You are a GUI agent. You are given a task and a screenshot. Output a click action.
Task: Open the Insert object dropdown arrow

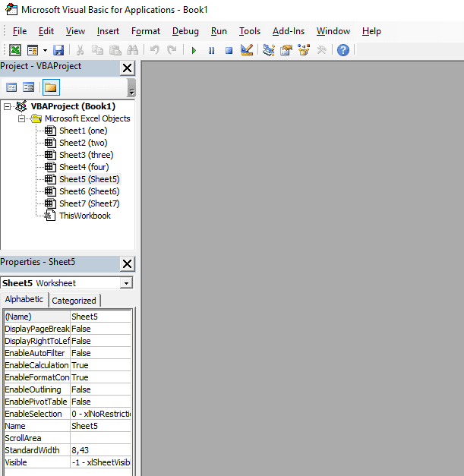(x=45, y=50)
